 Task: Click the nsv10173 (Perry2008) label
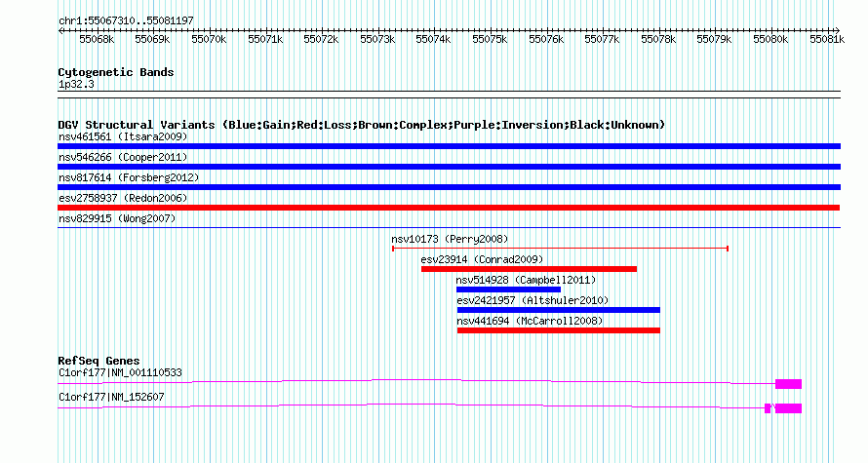[450, 239]
